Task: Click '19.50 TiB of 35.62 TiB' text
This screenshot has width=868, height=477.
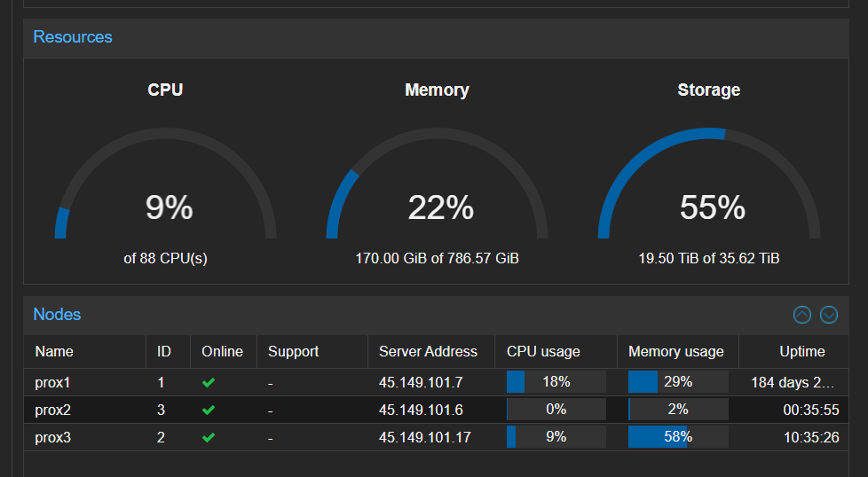Action: click(709, 259)
